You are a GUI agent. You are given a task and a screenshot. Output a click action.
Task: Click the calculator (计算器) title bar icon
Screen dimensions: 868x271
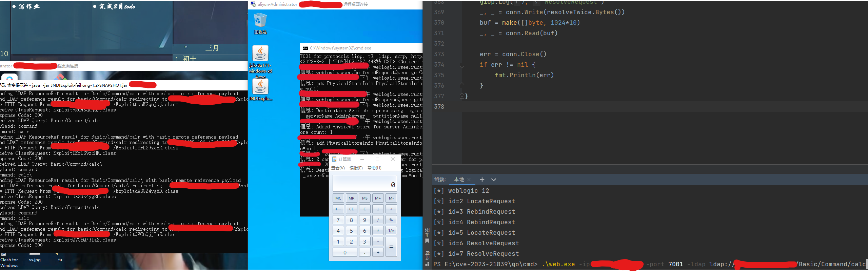click(334, 159)
